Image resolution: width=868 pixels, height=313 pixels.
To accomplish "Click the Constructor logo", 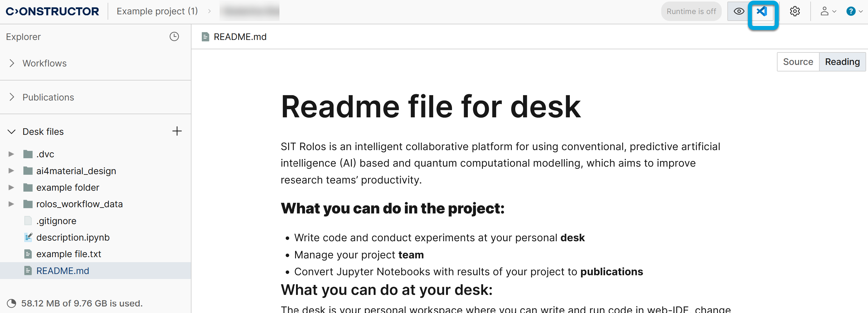I will pos(53,12).
